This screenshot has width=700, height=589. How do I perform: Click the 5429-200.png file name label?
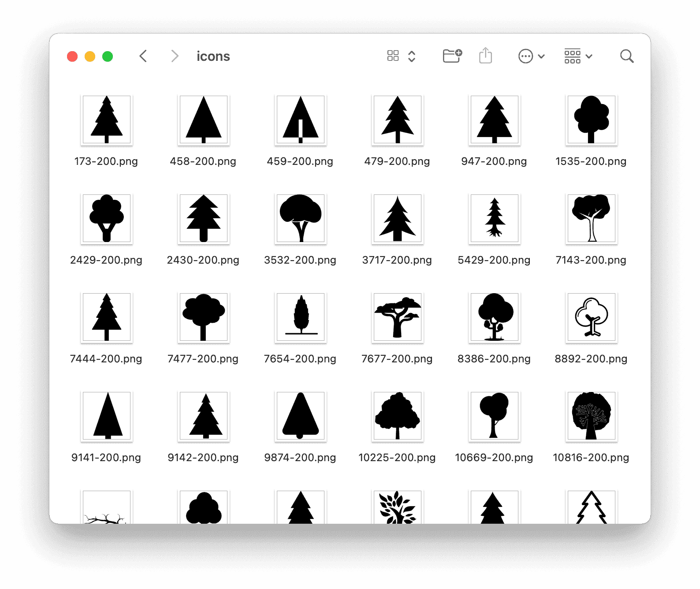(x=494, y=260)
